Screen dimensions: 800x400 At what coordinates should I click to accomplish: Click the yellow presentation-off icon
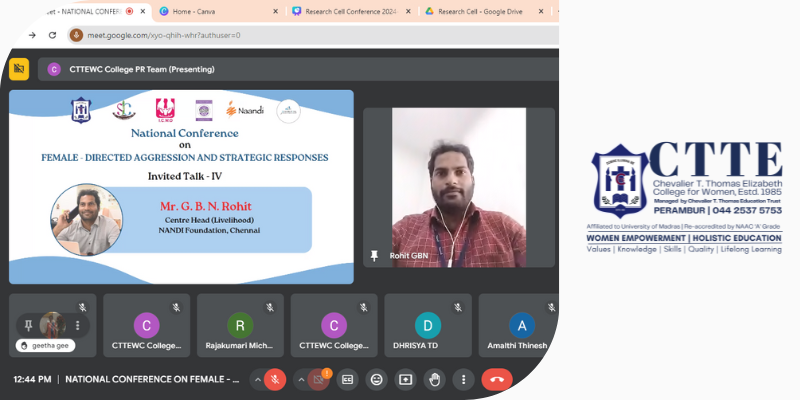click(19, 69)
